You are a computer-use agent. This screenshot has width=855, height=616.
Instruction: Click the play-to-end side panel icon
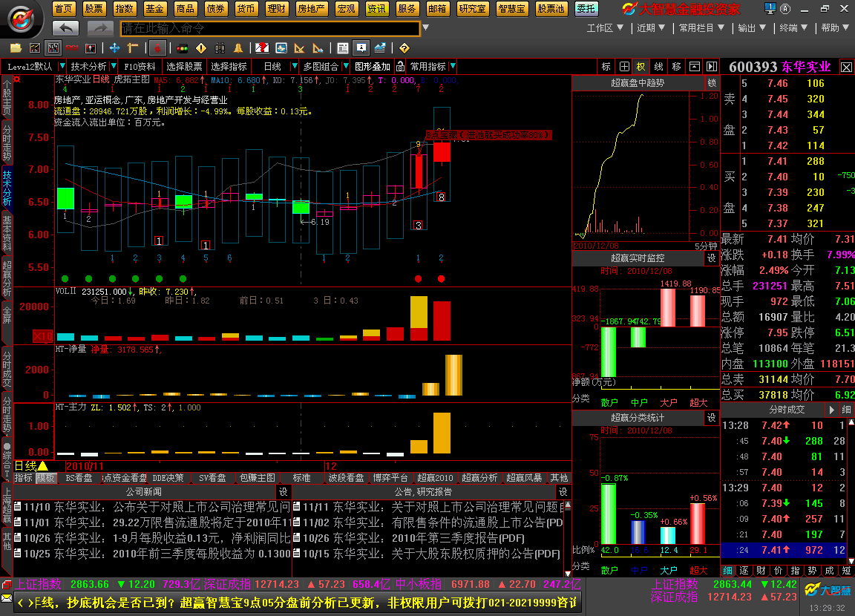coord(712,67)
